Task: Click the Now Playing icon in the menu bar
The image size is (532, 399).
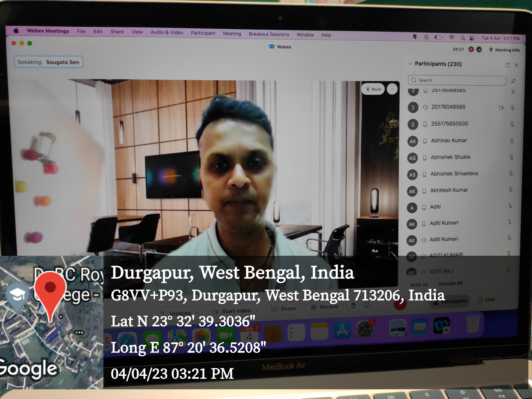Action: click(x=426, y=37)
